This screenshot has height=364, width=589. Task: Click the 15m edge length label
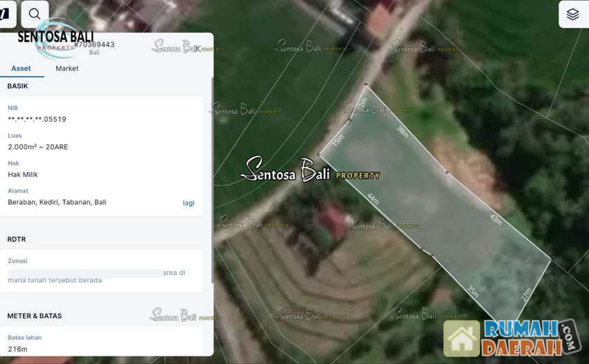337,141
